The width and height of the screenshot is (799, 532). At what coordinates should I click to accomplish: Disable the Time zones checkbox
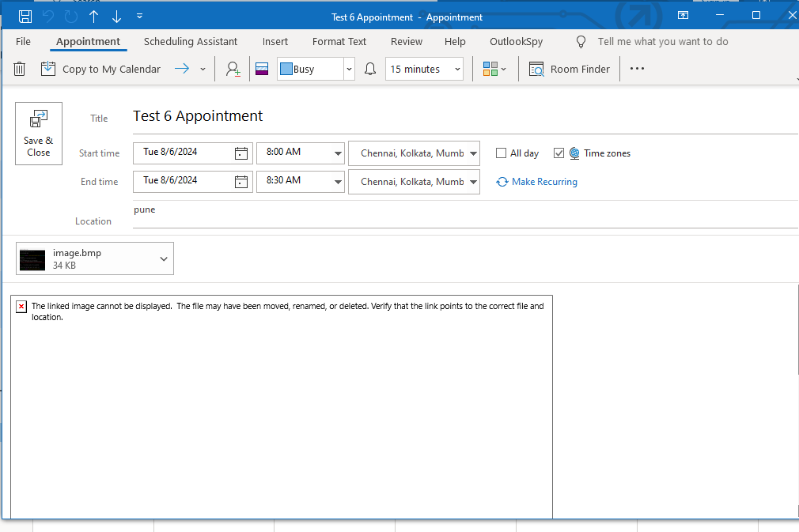pos(561,153)
